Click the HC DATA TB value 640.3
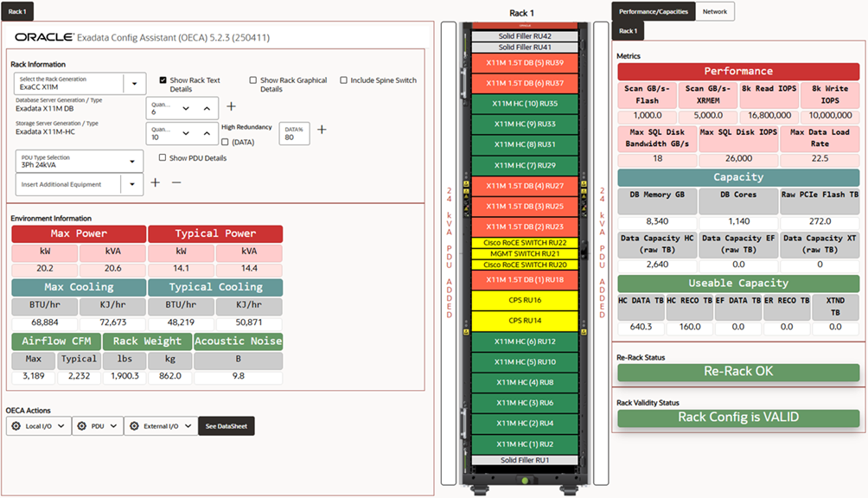 point(641,327)
